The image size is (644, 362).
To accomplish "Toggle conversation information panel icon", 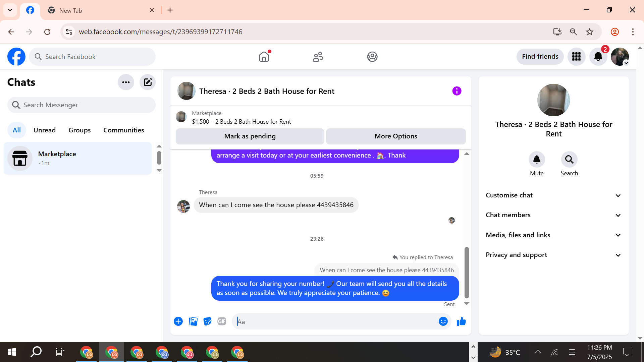I will pyautogui.click(x=457, y=91).
